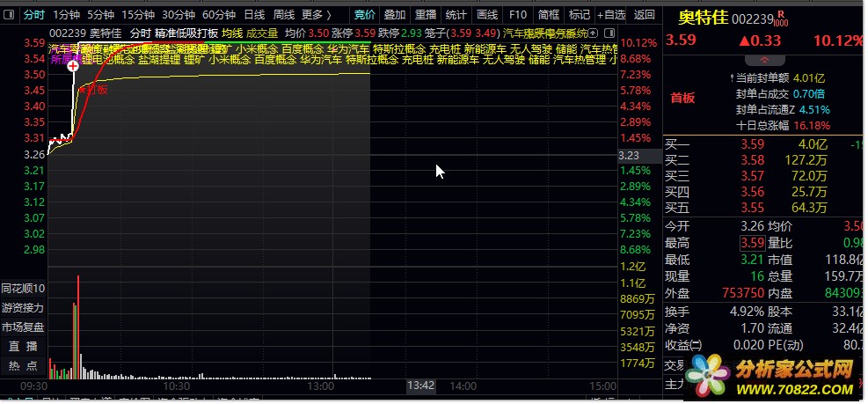Click the 买四 bid row at 3.56

point(765,192)
